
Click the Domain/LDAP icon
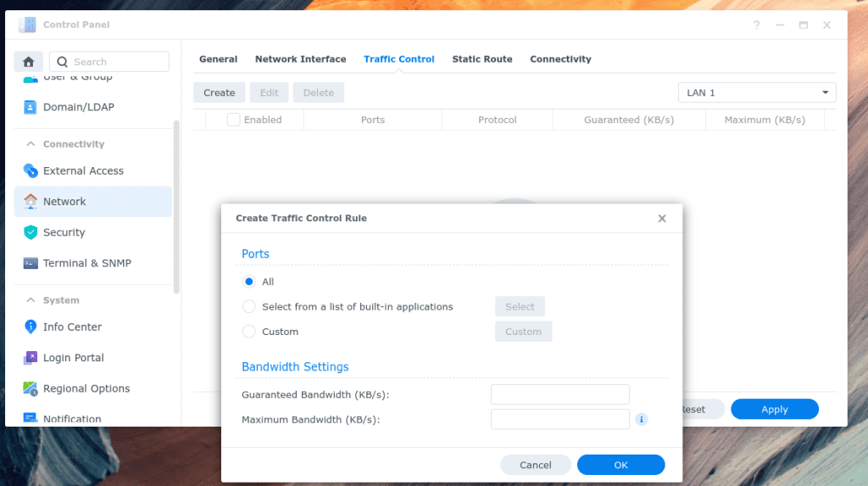point(31,107)
